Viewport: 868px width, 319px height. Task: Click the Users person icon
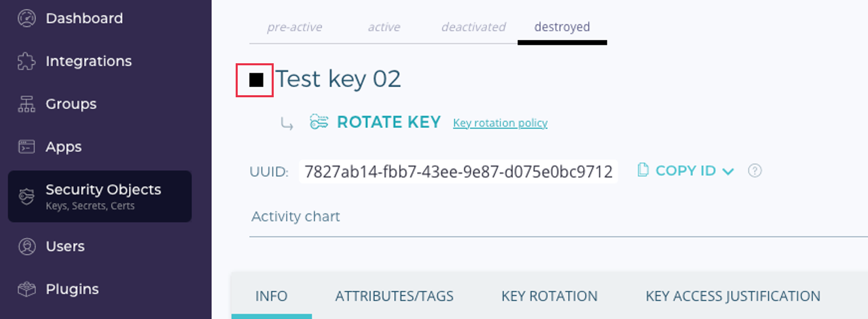26,246
